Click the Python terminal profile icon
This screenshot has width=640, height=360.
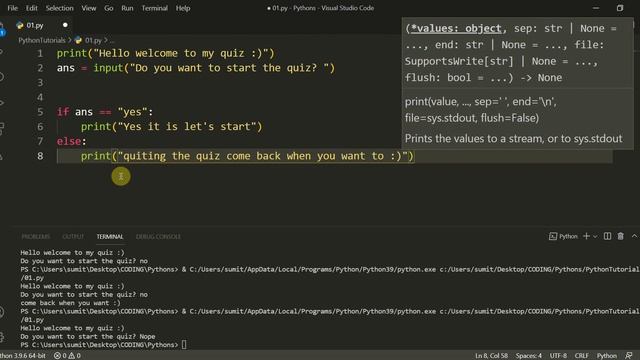tap(553, 236)
